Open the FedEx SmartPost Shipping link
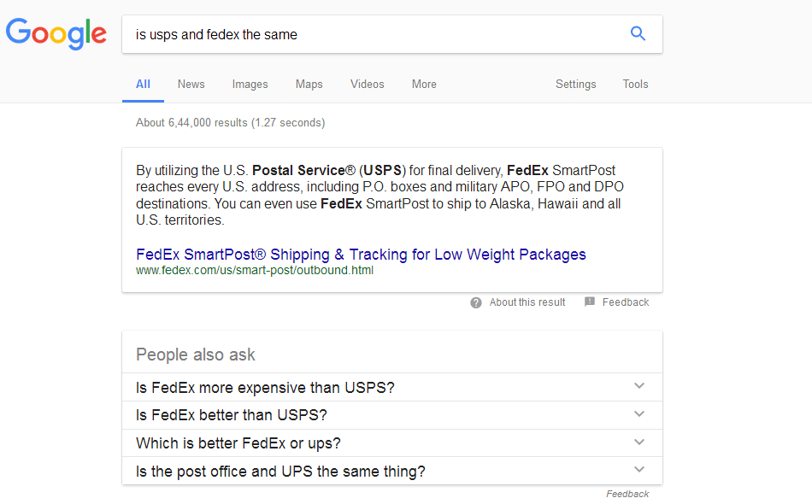 pos(361,254)
